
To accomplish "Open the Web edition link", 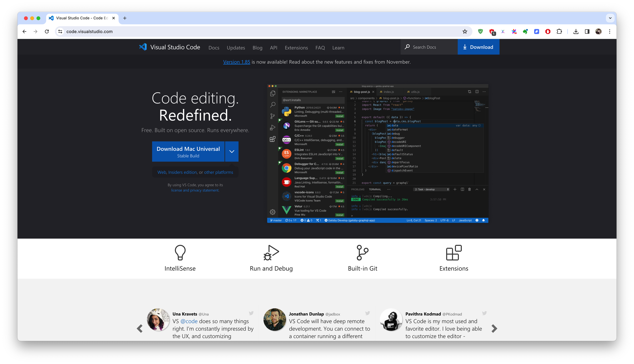I will [162, 172].
